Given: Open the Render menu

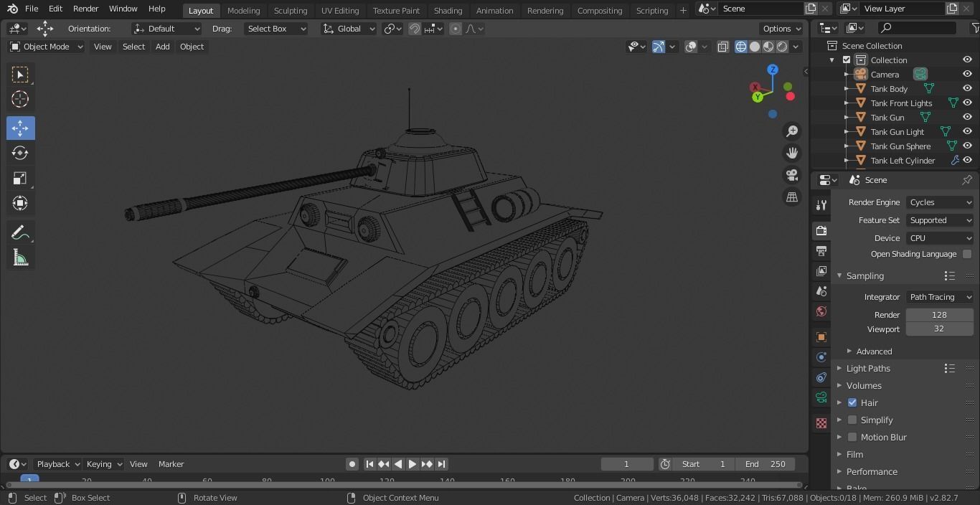Looking at the screenshot, I should (x=85, y=9).
